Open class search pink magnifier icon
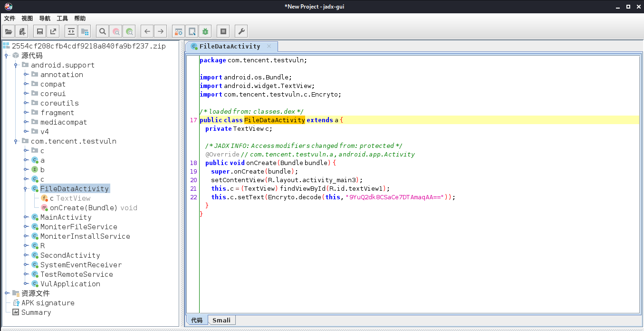 tap(115, 31)
